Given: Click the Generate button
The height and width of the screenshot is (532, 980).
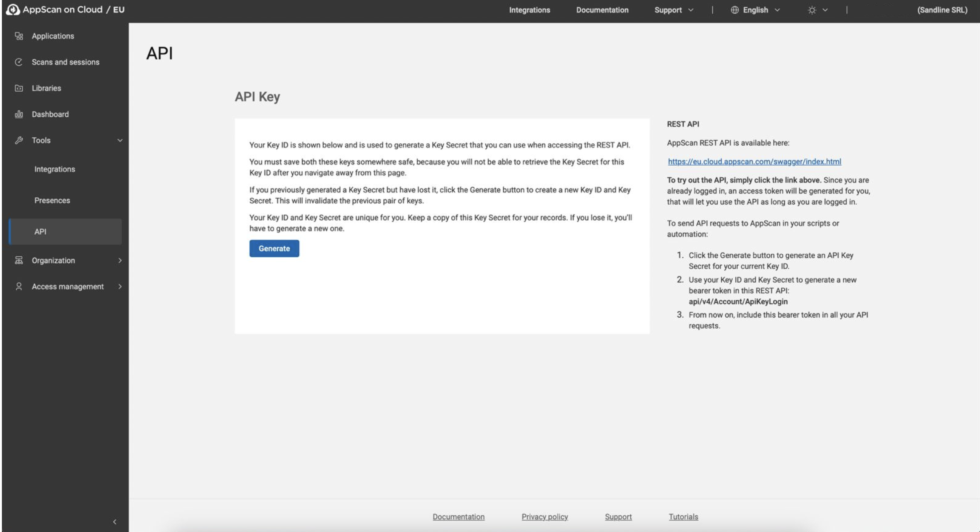Looking at the screenshot, I should [274, 249].
